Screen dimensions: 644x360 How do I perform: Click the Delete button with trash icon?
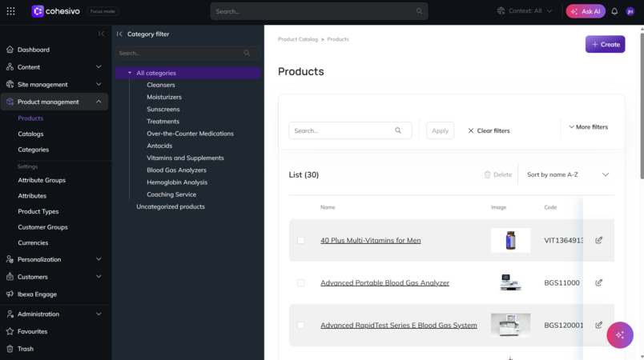point(497,174)
